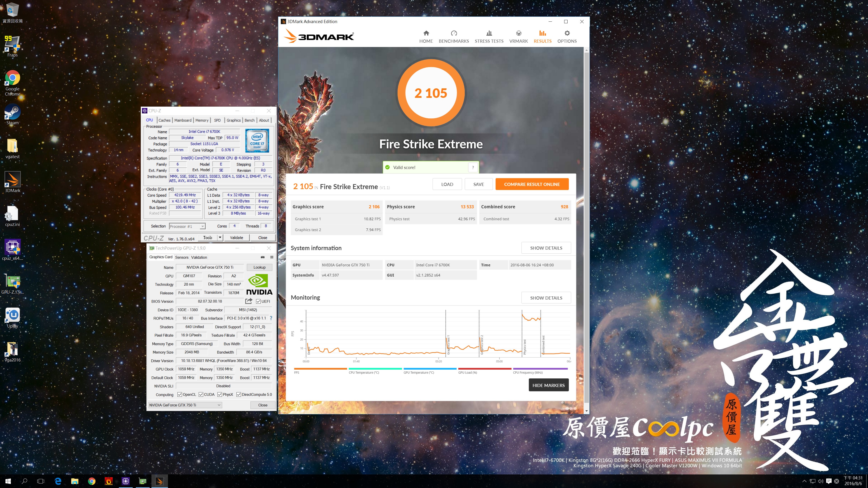The image size is (868, 488).
Task: Open the VRMARK section
Action: pos(518,37)
